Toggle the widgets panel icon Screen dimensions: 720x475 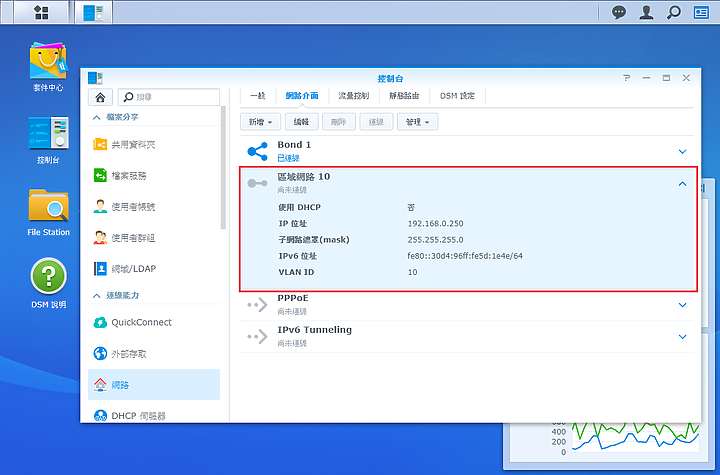click(x=701, y=12)
